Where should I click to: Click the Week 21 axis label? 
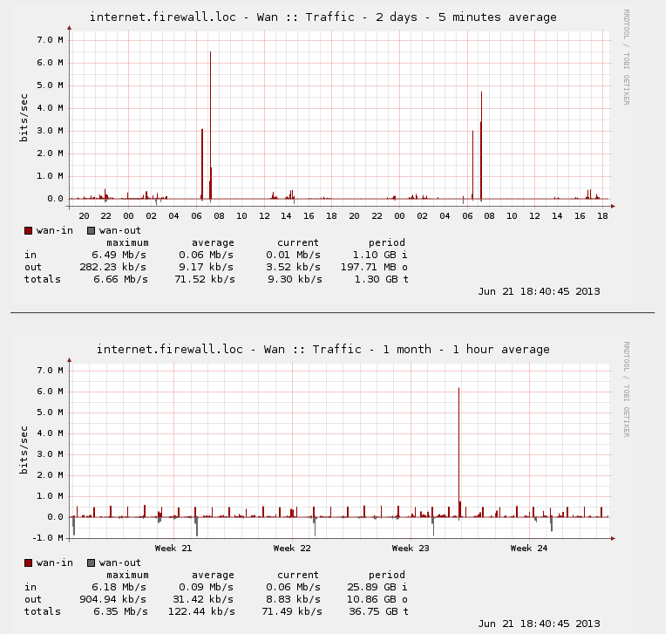coord(173,549)
